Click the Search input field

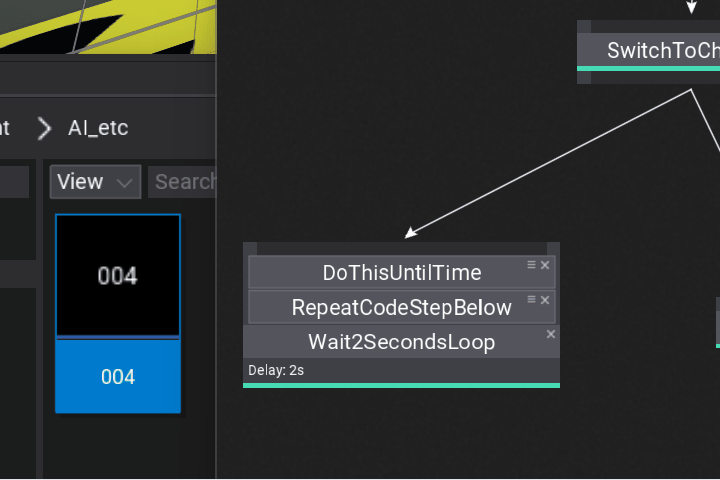[x=184, y=182]
